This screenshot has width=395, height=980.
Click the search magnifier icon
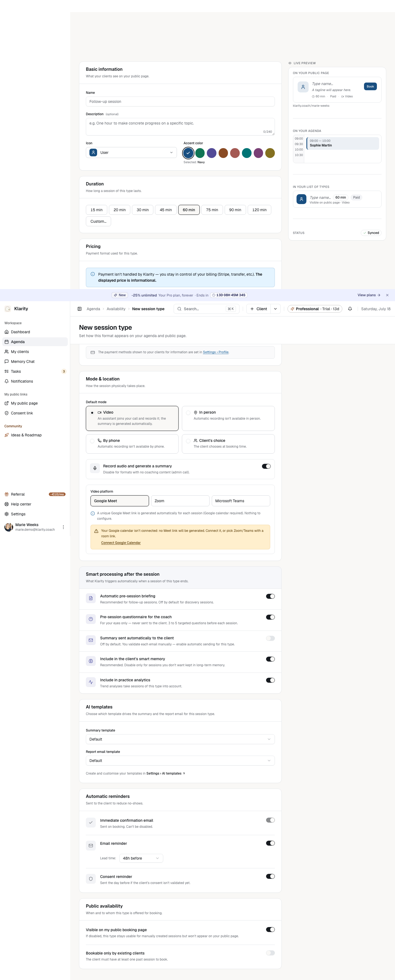tap(179, 309)
